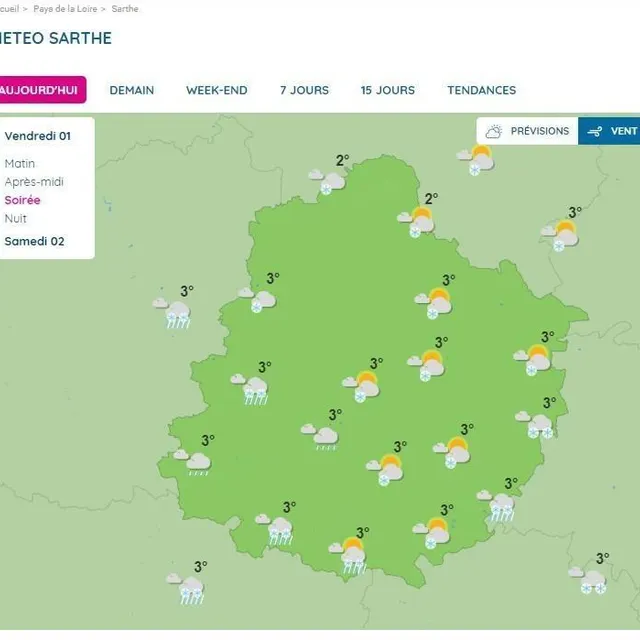Click sun-cloud snow icon in south-central area

(385, 471)
